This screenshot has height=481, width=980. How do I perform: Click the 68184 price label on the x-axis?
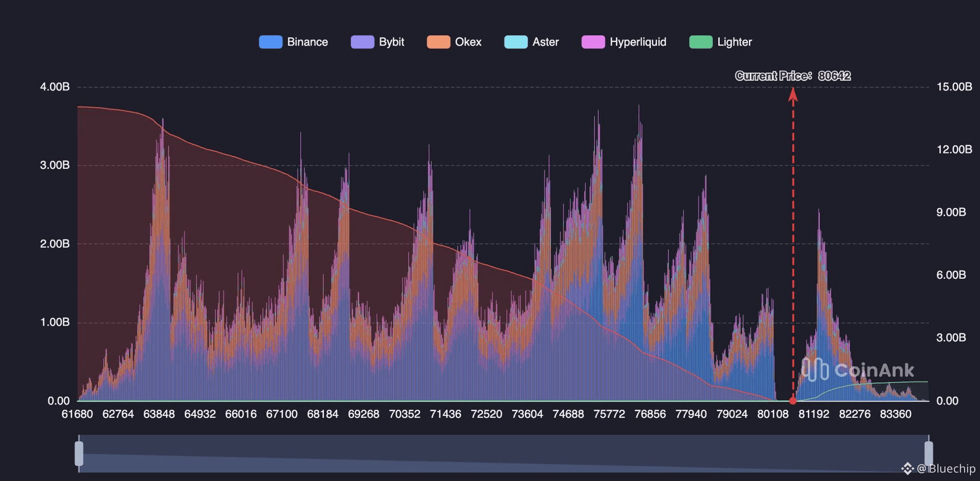point(323,414)
